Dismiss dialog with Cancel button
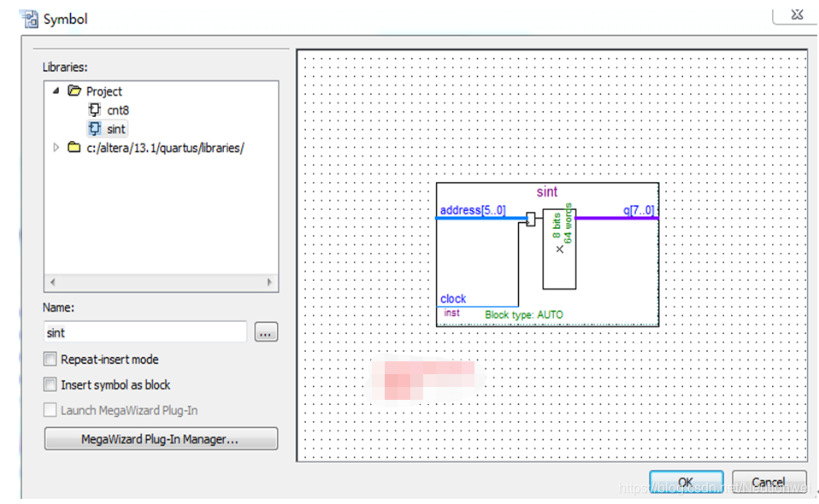This screenshot has width=819, height=504. tap(769, 482)
